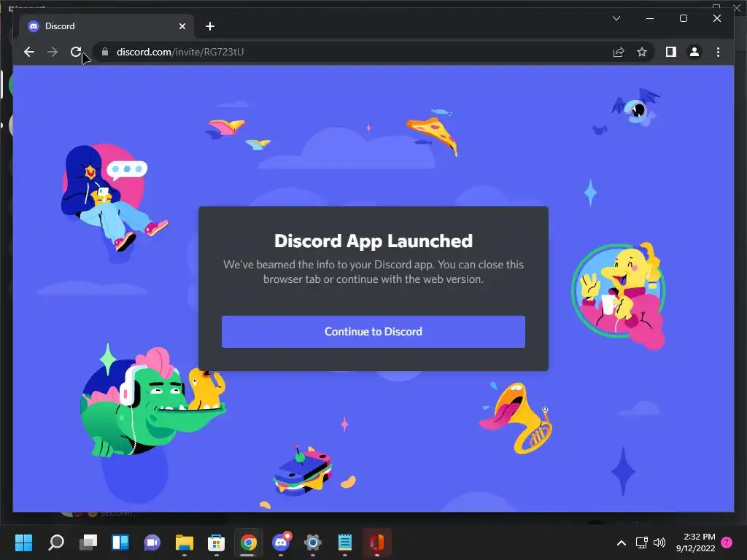Reload the Discord invite page
The image size is (747, 560).
[76, 52]
